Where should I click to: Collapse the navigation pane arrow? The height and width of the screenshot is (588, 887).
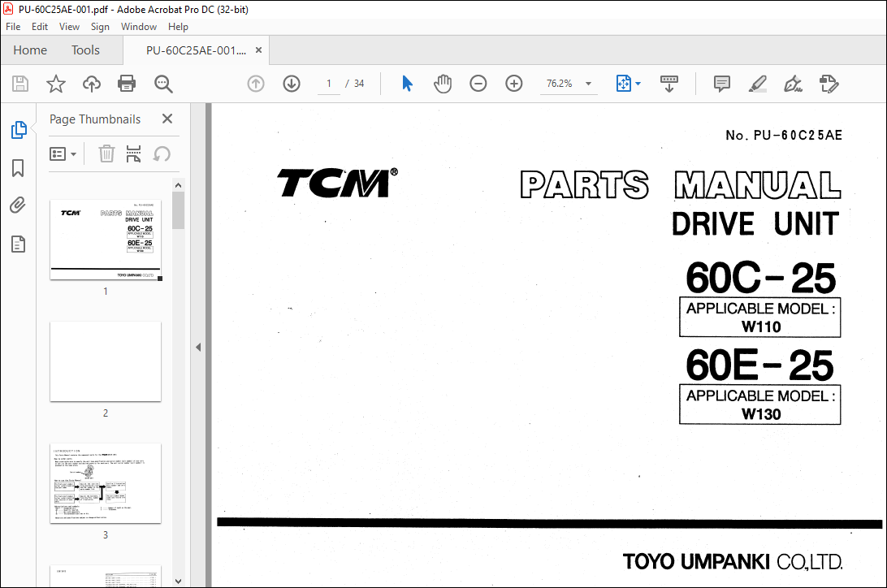tap(198, 347)
